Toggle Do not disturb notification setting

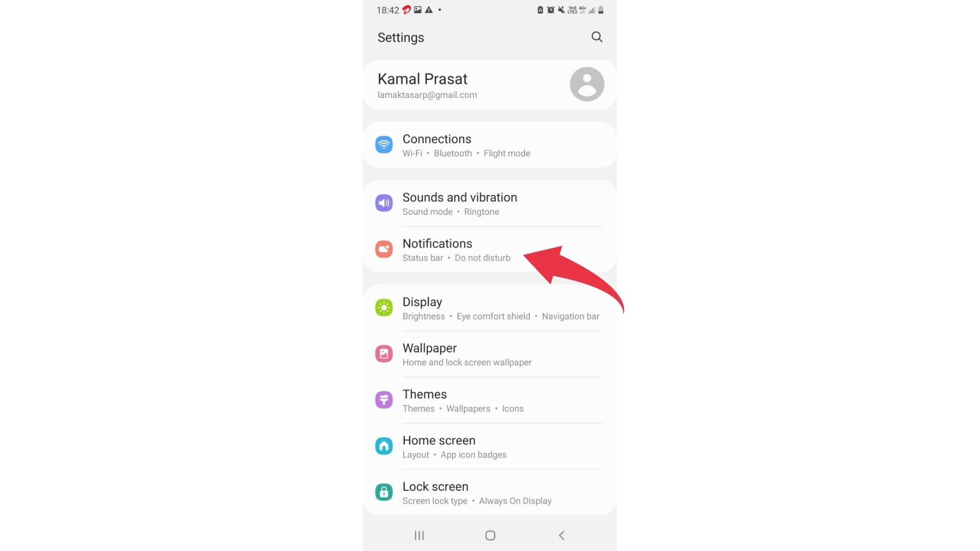[482, 258]
